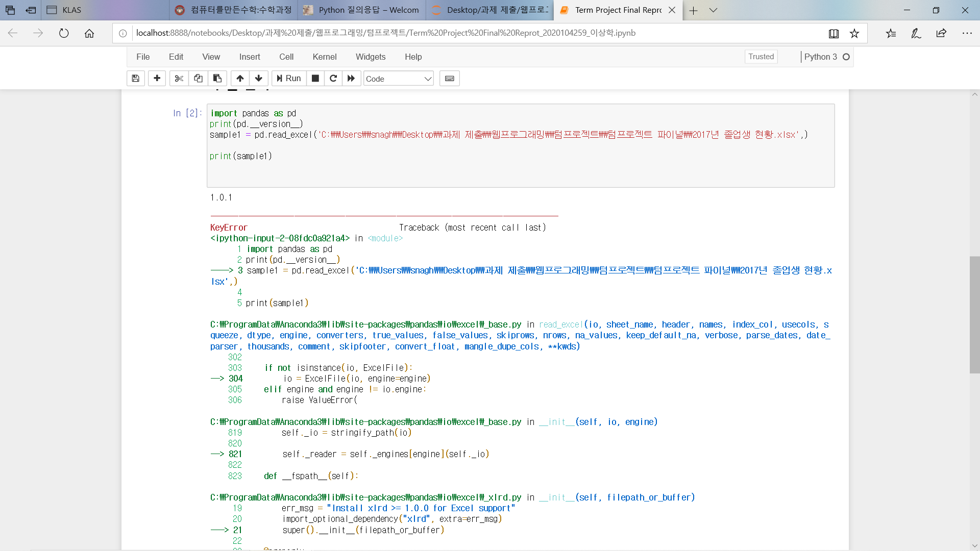
Task: Open the File menu
Action: tap(143, 57)
